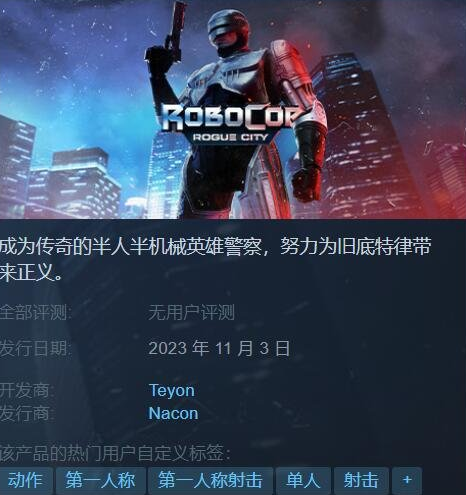Click RoboCop's helmet in the header image
466x495 pixels.
coord(228,28)
